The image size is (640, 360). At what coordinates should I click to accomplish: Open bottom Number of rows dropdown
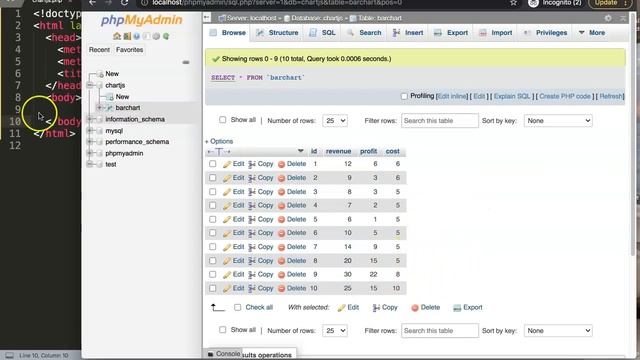tap(335, 331)
